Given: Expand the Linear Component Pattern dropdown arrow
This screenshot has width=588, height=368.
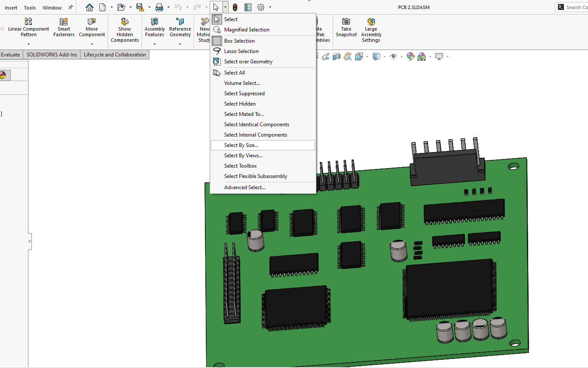Looking at the screenshot, I should (x=28, y=44).
